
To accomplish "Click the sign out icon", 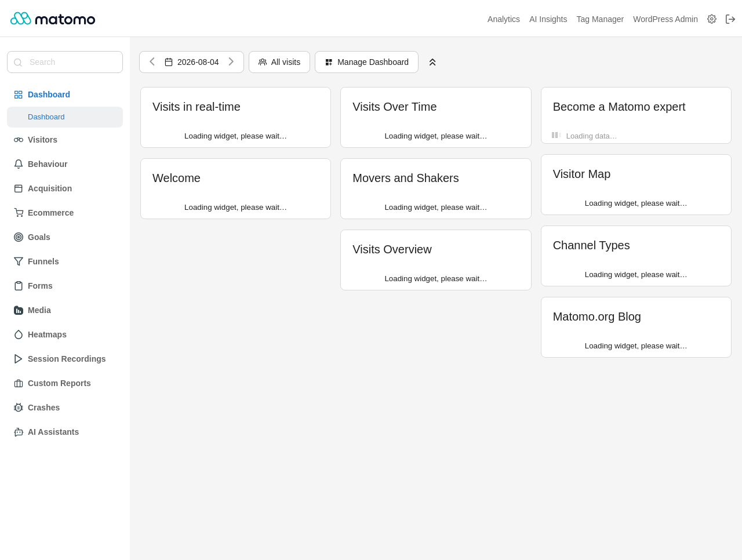I will [730, 19].
